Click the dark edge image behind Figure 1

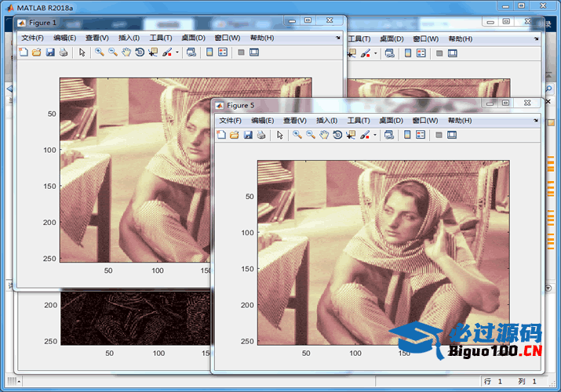136,318
